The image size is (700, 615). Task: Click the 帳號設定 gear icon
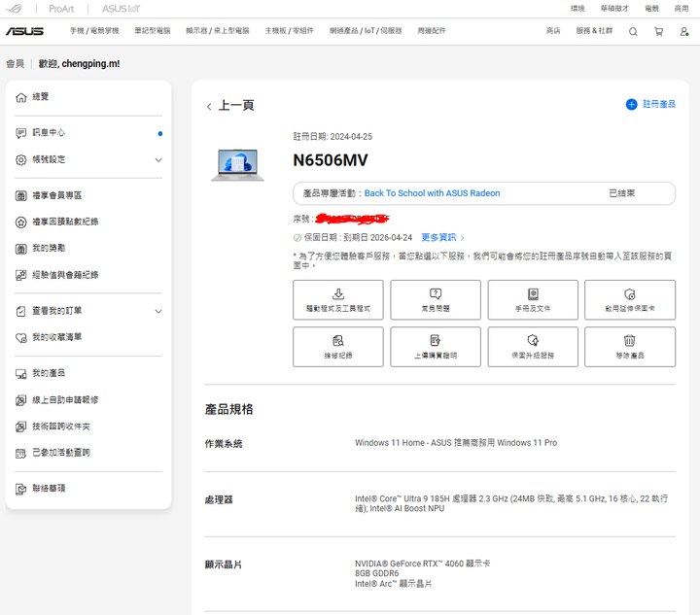pos(21,159)
